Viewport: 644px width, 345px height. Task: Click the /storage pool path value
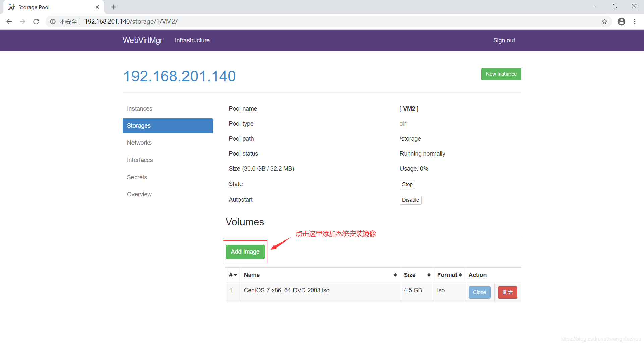click(x=410, y=139)
